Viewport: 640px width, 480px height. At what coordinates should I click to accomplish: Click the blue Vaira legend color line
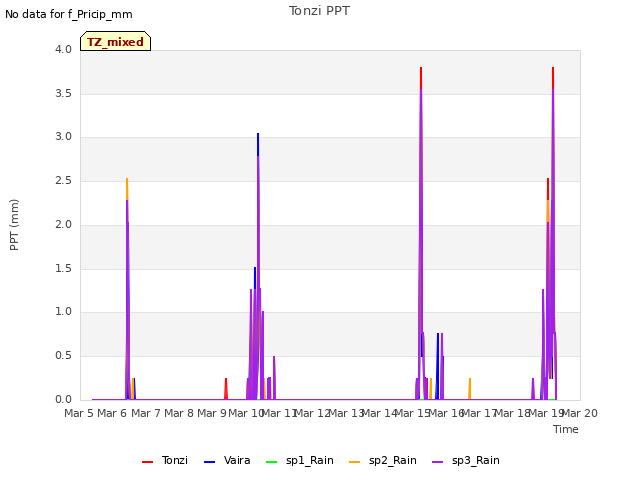209,462
